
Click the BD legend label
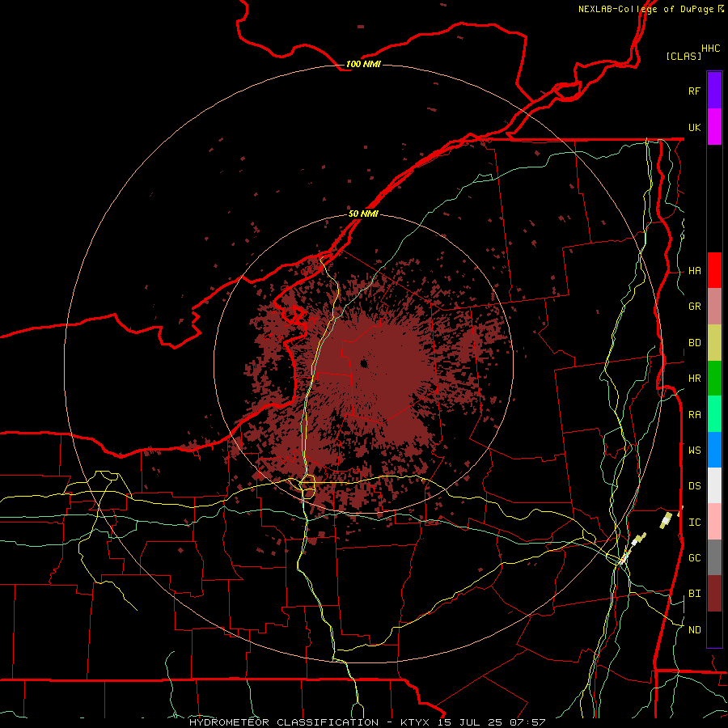[x=694, y=343]
